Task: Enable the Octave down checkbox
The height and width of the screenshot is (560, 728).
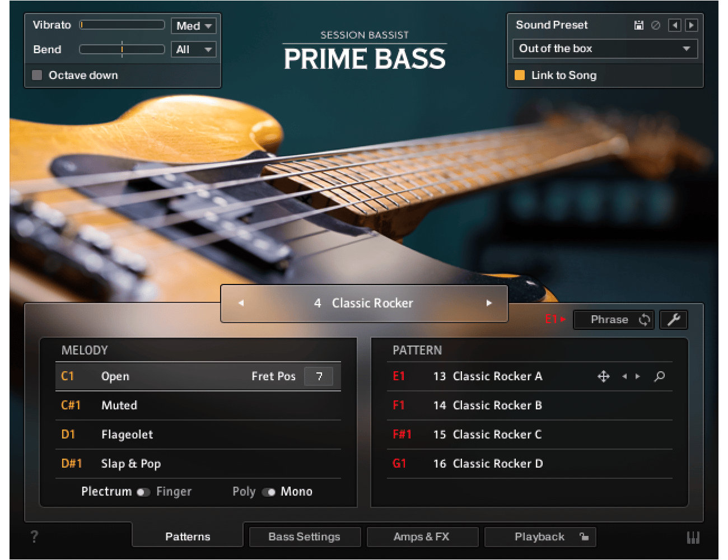Action: click(x=37, y=75)
